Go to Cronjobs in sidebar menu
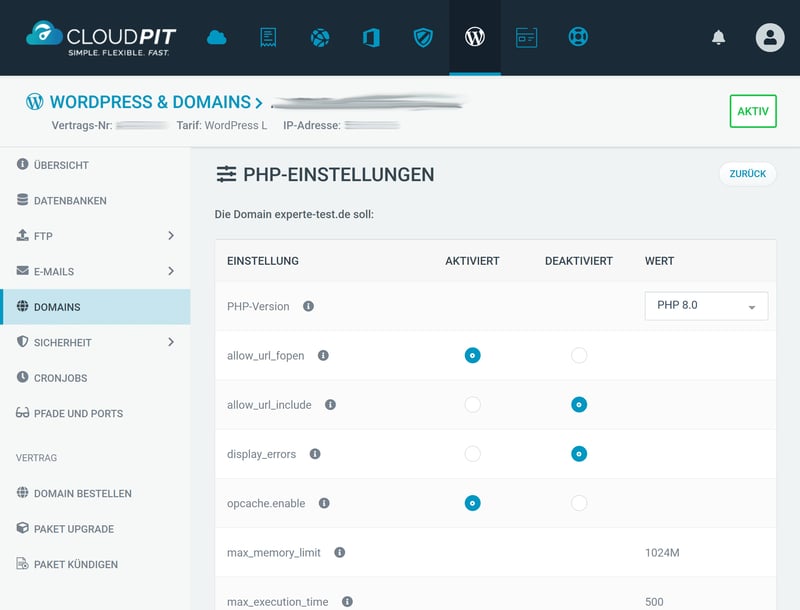This screenshot has height=610, width=800. (60, 378)
